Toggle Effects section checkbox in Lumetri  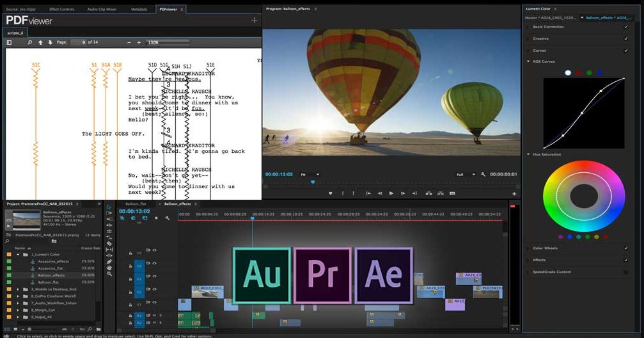[625, 261]
